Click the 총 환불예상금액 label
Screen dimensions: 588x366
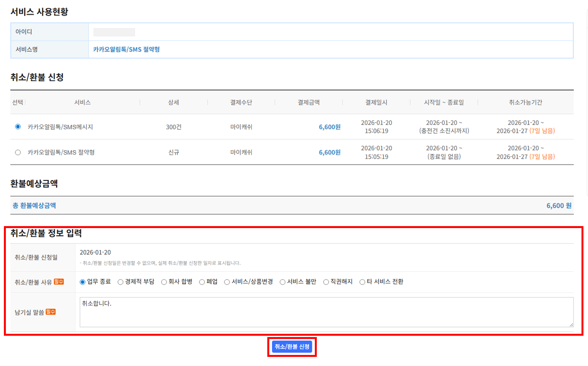tap(34, 206)
